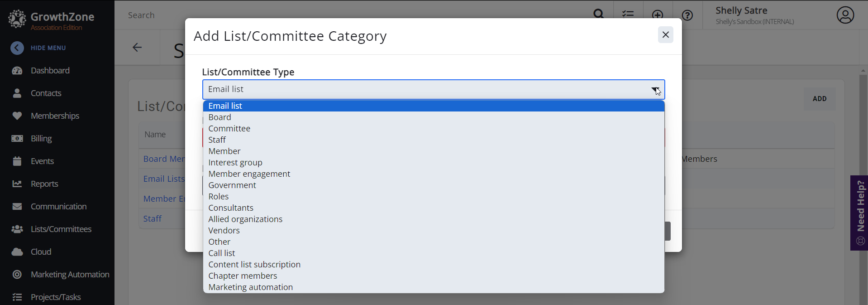Click the Reports chart icon
868x305 pixels.
[x=17, y=184]
